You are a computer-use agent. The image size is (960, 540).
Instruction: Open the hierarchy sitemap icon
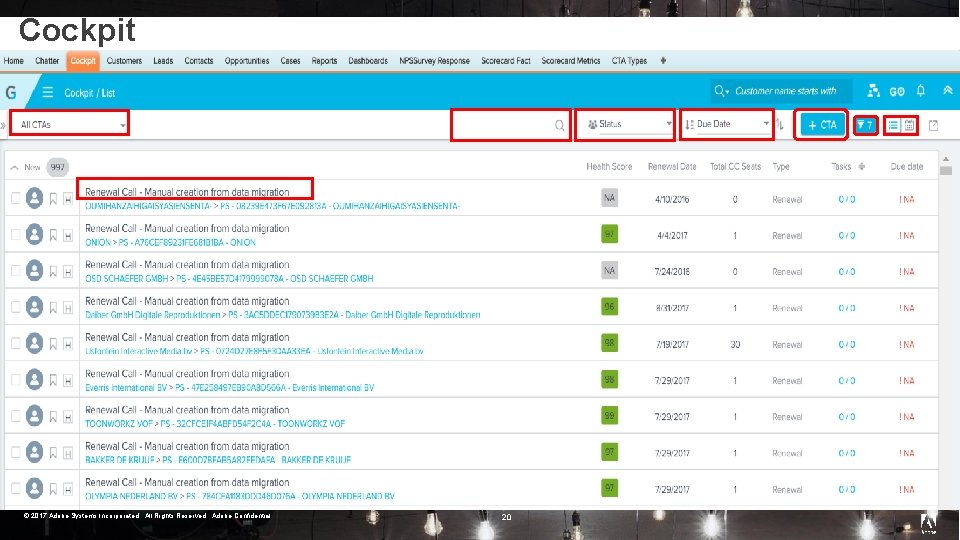point(874,91)
